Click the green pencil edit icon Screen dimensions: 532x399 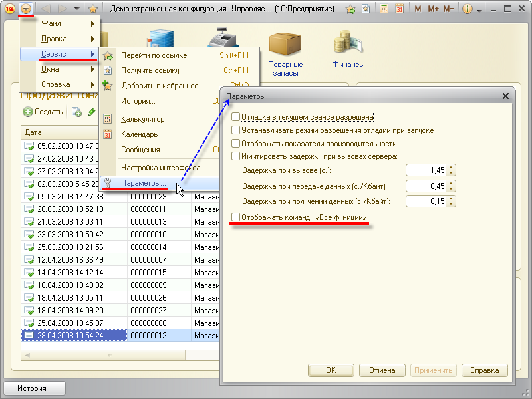91,112
